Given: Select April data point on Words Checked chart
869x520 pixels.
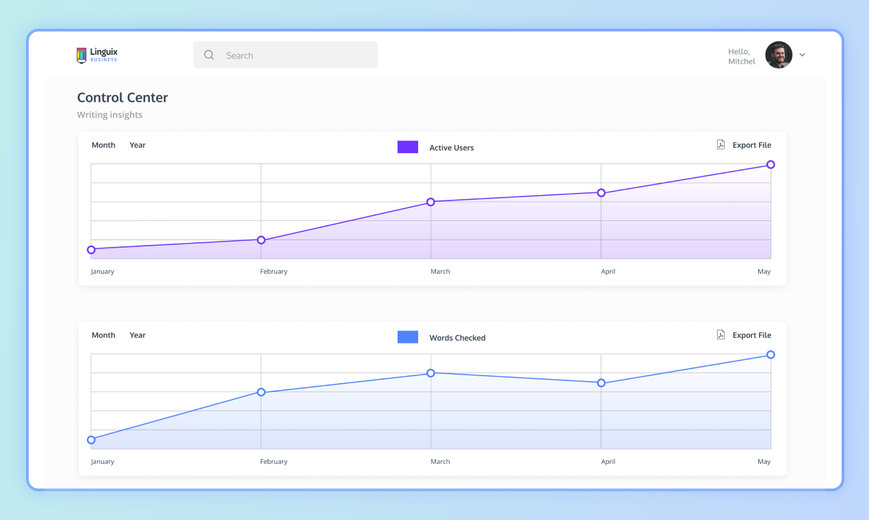Looking at the screenshot, I should pyautogui.click(x=601, y=383).
